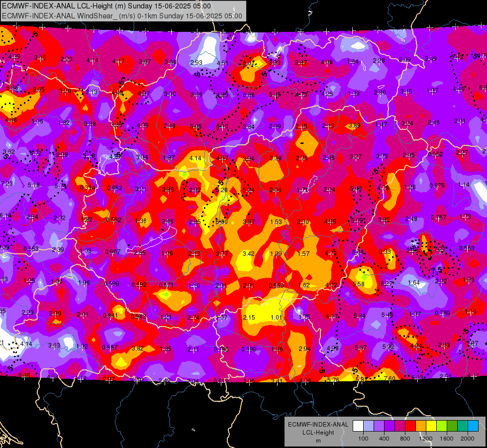Click the legend tick label 1200
Image resolution: width=487 pixels, height=448 pixels.
coord(425,439)
